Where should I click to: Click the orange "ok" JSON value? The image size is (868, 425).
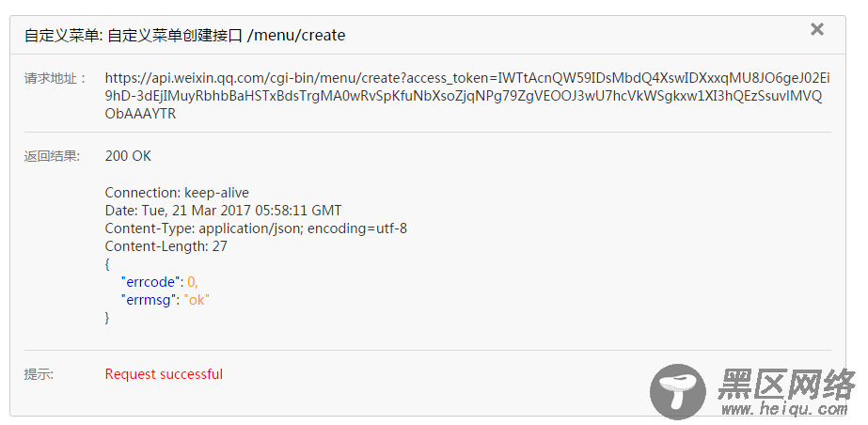197,300
